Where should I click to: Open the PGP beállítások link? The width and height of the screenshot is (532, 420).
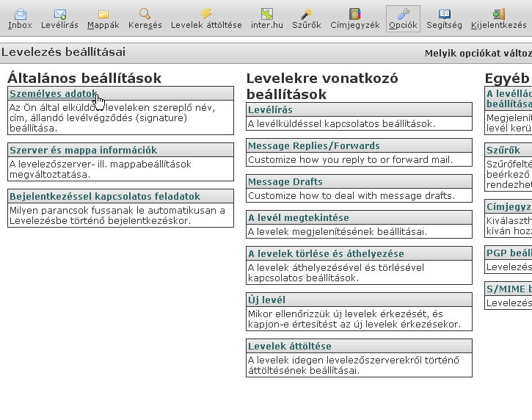(x=509, y=253)
